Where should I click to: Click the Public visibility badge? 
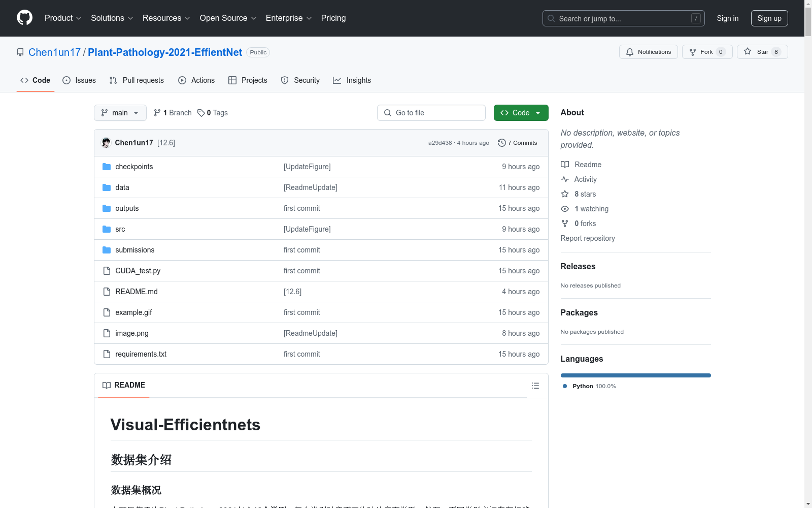[x=258, y=52]
